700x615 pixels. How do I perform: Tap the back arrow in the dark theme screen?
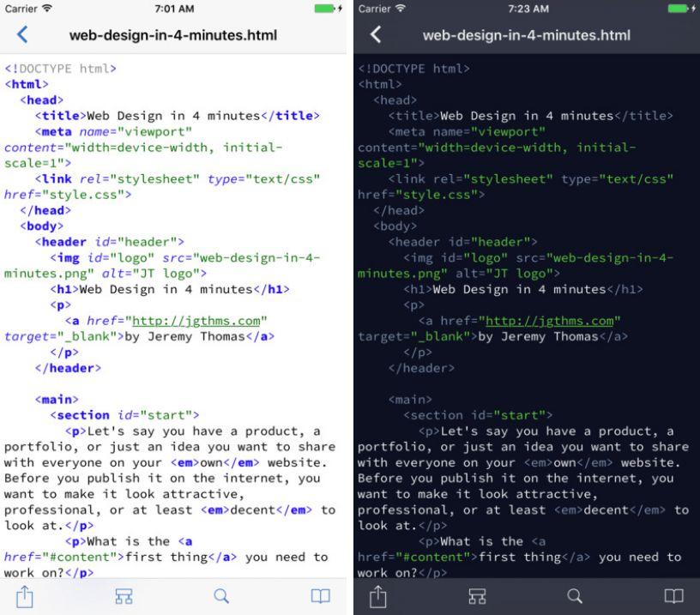tap(376, 34)
